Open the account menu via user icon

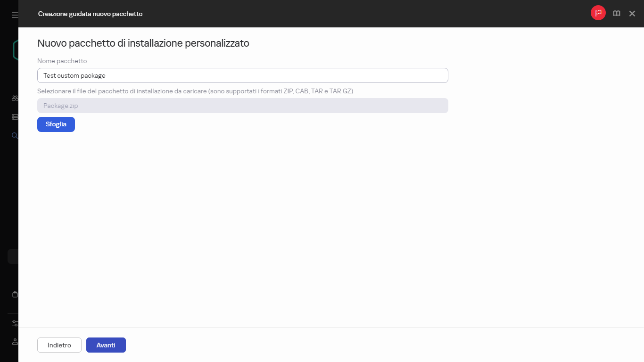[14, 342]
